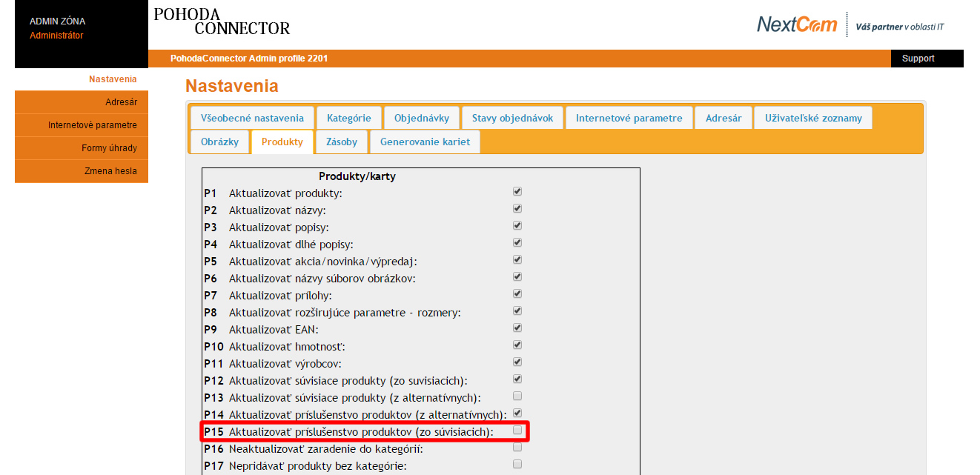
Task: Click the Administrátor user label
Action: pyautogui.click(x=56, y=36)
